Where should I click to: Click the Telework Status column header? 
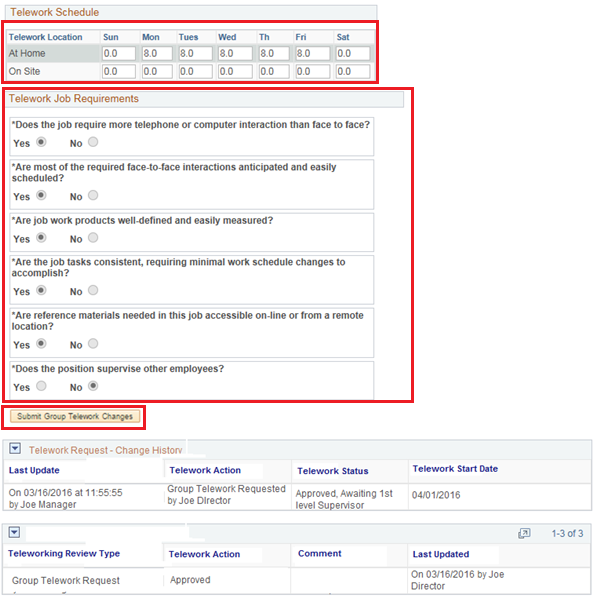point(332,471)
